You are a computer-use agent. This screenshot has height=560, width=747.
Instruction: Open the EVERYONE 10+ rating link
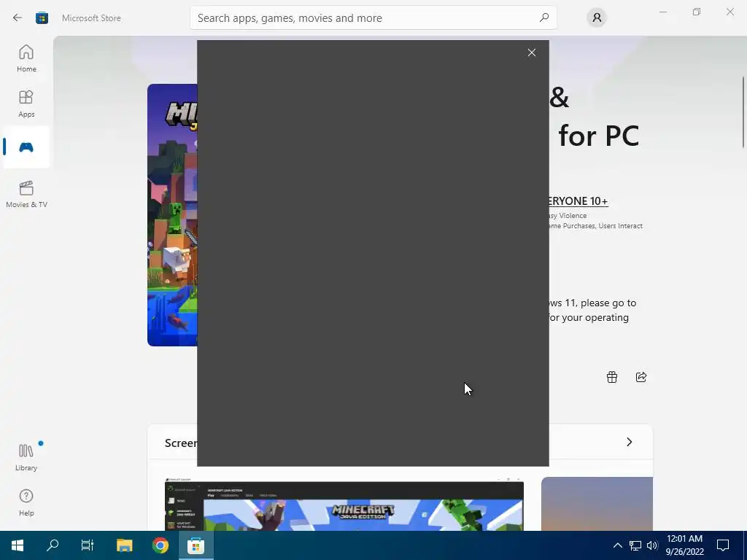pos(578,201)
